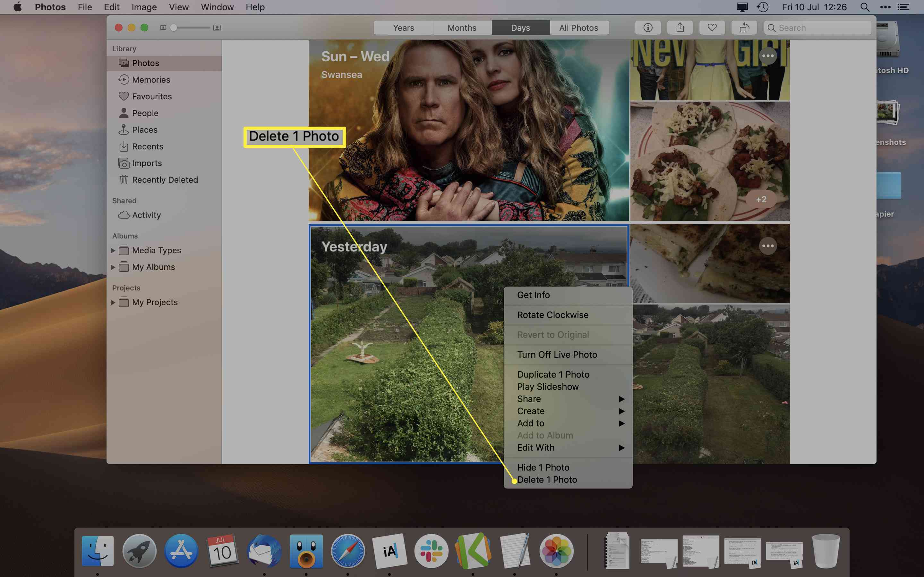Select the Days tab in Photos
924x577 pixels.
521,27
